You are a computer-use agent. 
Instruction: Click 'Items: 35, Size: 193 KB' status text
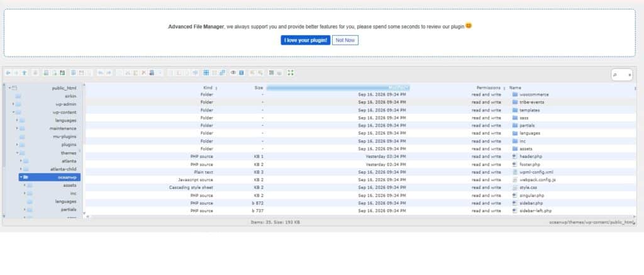275,222
